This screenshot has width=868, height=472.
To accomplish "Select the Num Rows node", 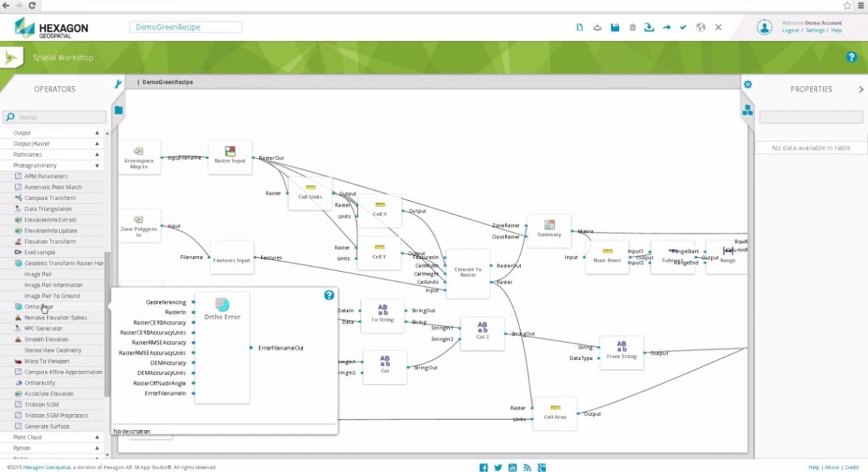I will click(607, 257).
